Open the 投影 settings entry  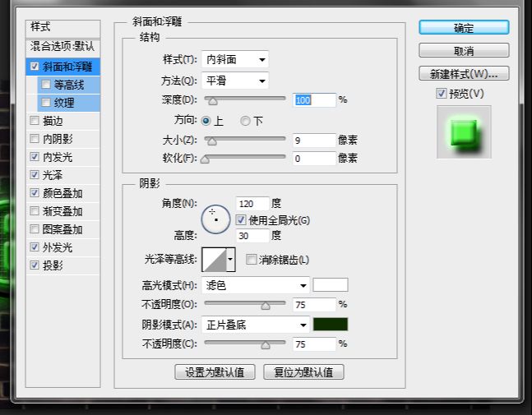[53, 265]
